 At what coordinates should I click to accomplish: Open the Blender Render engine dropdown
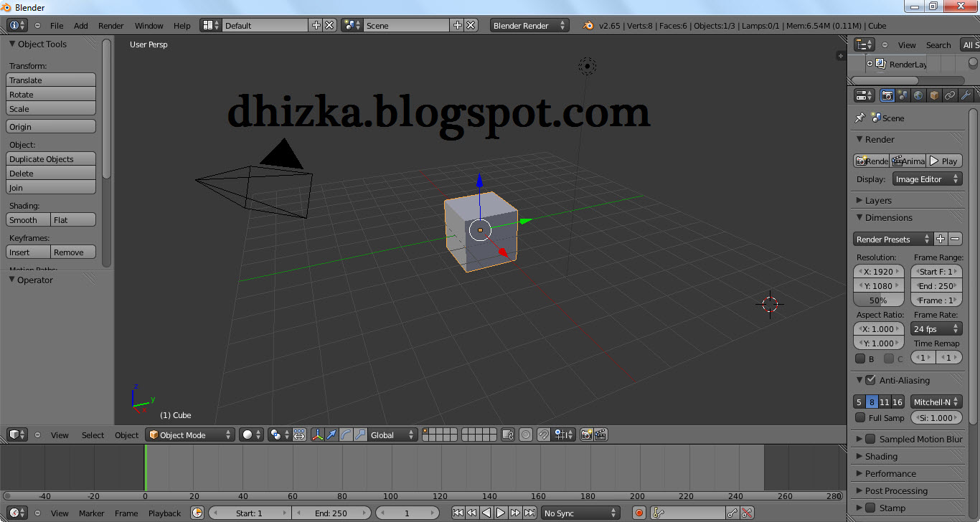pos(529,25)
